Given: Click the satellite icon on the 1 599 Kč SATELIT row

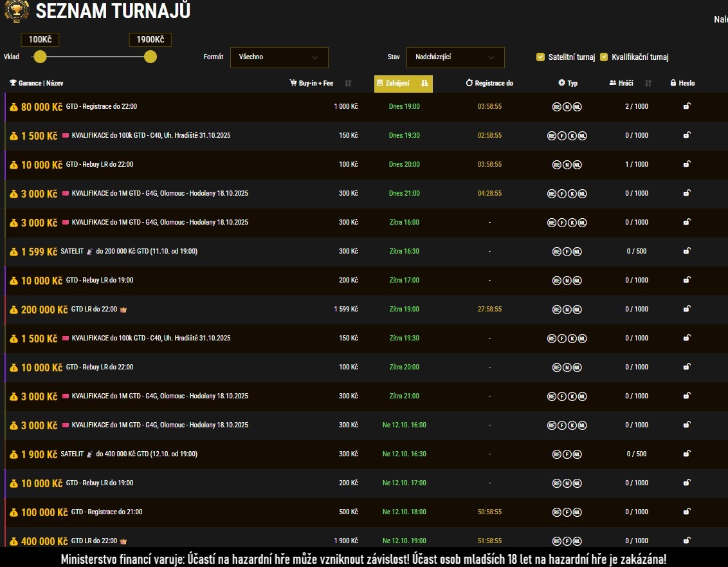Looking at the screenshot, I should coord(89,252).
